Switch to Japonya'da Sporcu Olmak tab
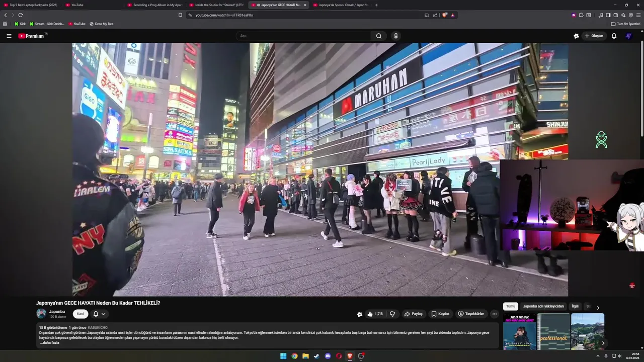 point(341,5)
